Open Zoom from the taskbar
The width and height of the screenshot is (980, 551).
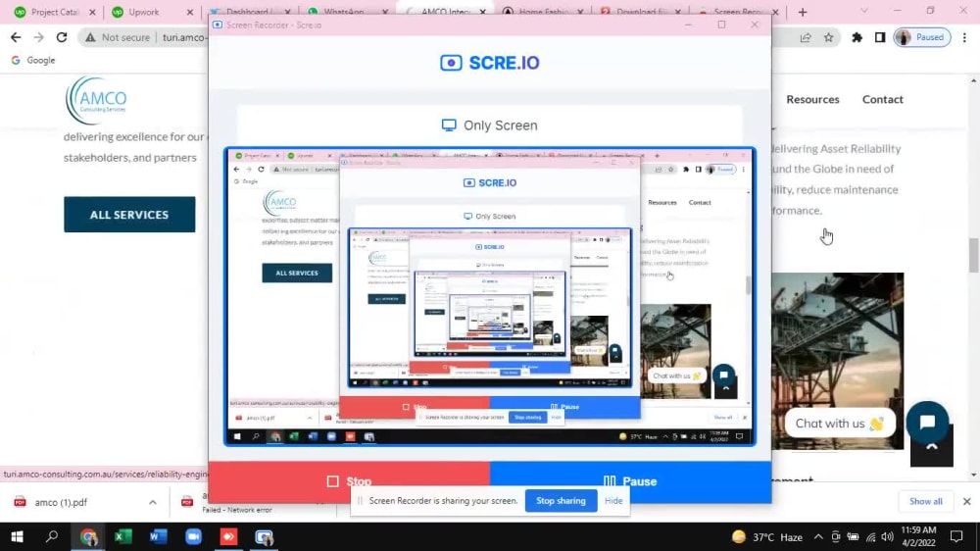(x=193, y=536)
